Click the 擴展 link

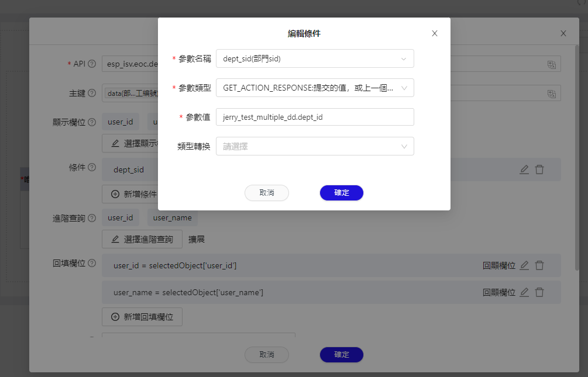tap(197, 240)
